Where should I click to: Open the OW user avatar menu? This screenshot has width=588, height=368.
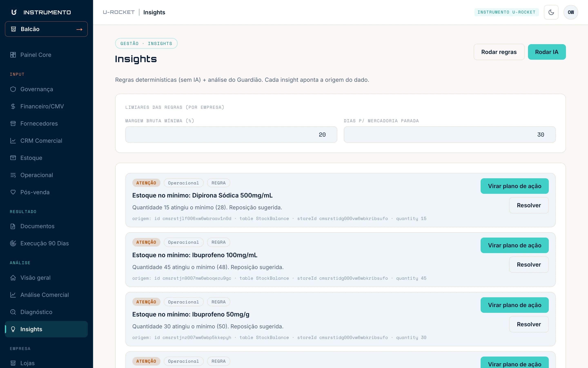coord(571,12)
